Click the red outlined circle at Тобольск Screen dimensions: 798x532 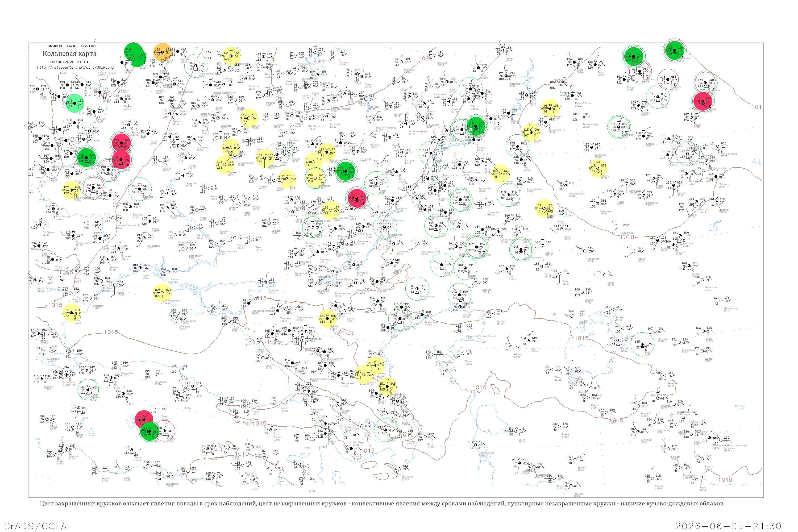coord(668,79)
